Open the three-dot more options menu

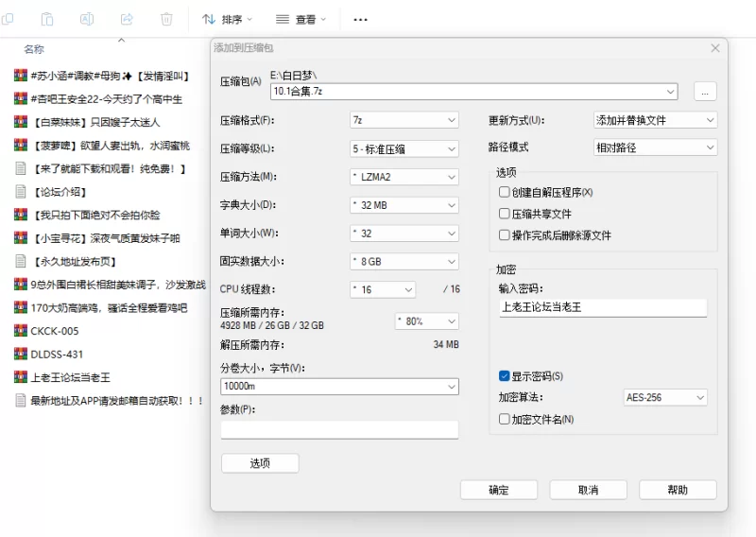pos(360,19)
